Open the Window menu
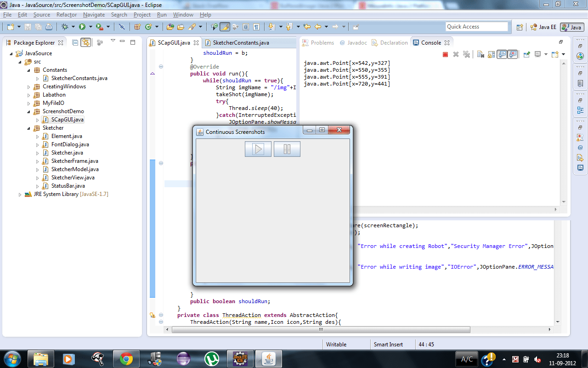The width and height of the screenshot is (588, 368). pyautogui.click(x=183, y=15)
